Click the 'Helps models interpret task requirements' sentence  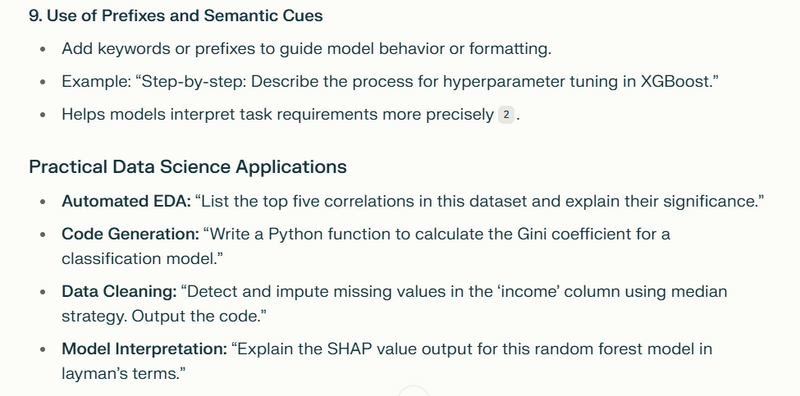[x=278, y=115]
